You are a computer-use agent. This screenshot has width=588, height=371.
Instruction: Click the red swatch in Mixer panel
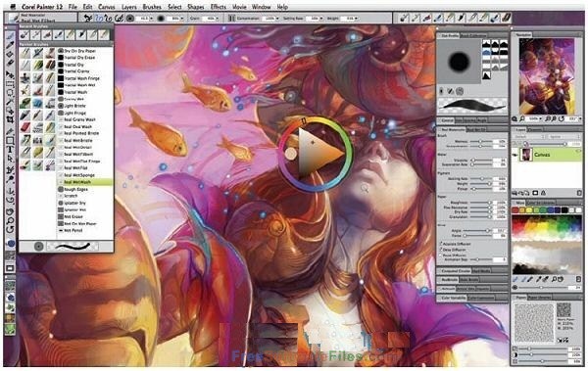(x=516, y=210)
